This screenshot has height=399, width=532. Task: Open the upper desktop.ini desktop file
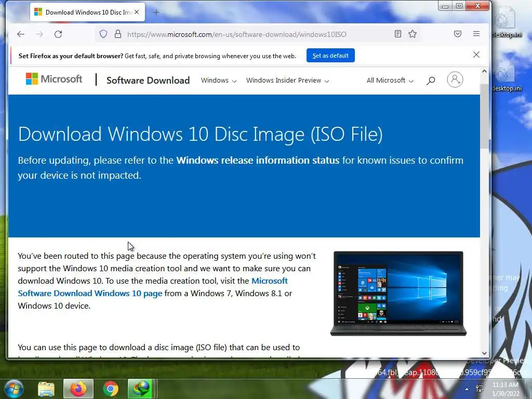[x=506, y=22]
